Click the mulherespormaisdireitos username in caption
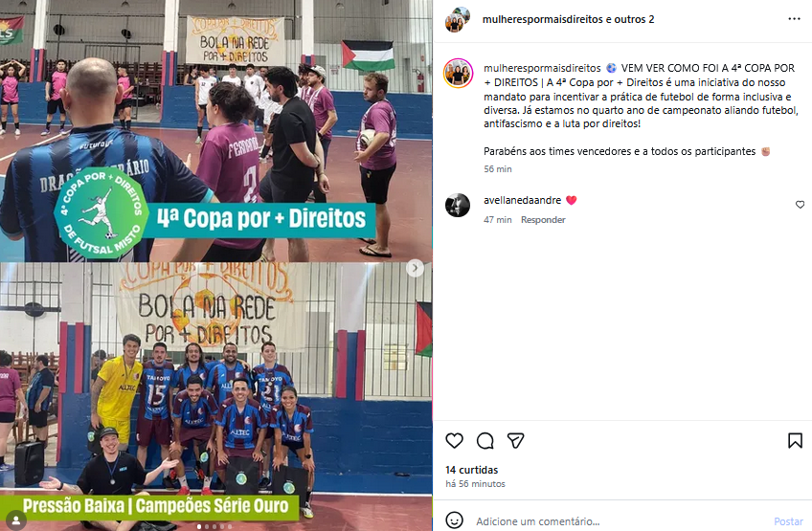Screen dimensions: 812x531 (542, 68)
